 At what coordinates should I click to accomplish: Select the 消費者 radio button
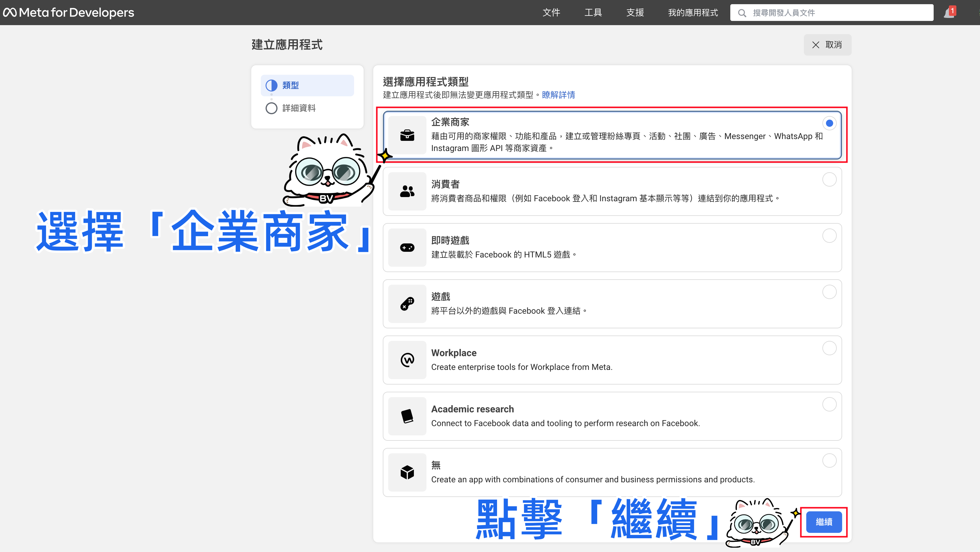click(829, 179)
